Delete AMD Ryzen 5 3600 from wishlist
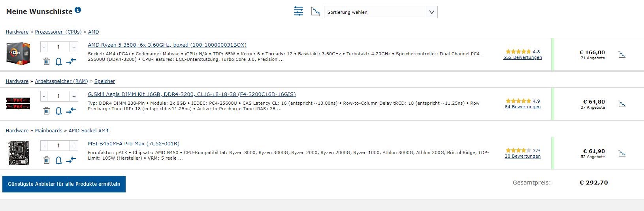 click(x=47, y=61)
